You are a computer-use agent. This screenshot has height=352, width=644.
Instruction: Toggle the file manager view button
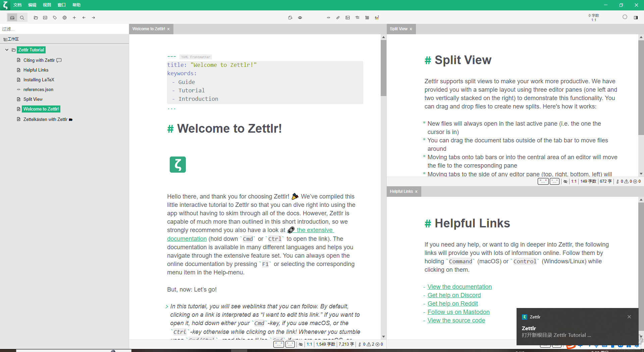tap(12, 18)
